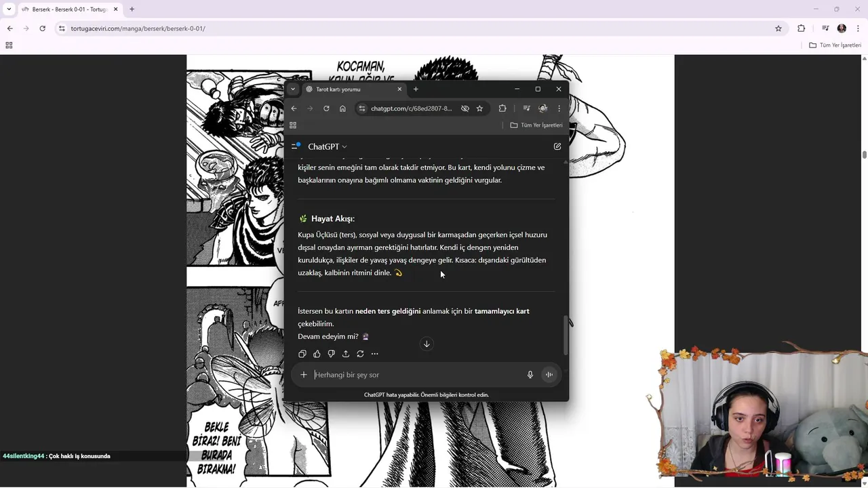
Task: Share the ChatGPT response
Action: (346, 354)
